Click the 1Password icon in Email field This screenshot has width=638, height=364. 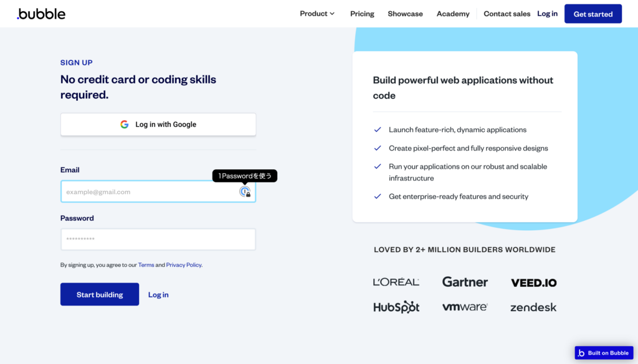245,192
